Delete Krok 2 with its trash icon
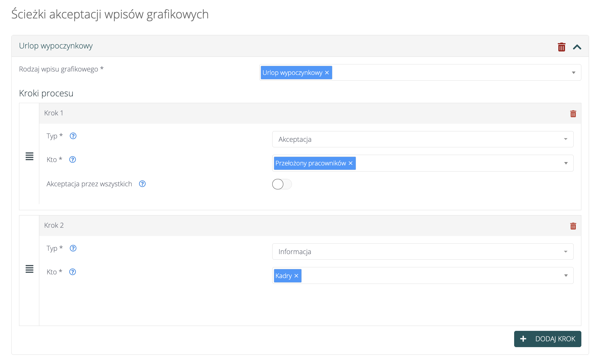601x364 pixels. [573, 226]
